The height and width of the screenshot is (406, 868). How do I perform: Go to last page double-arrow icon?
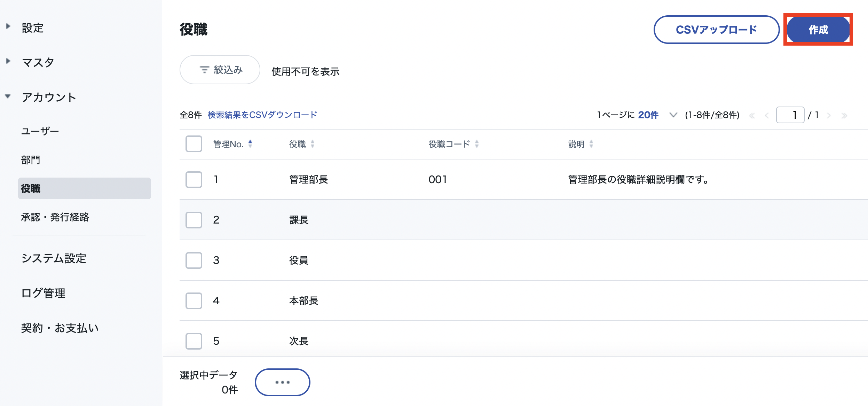(844, 116)
